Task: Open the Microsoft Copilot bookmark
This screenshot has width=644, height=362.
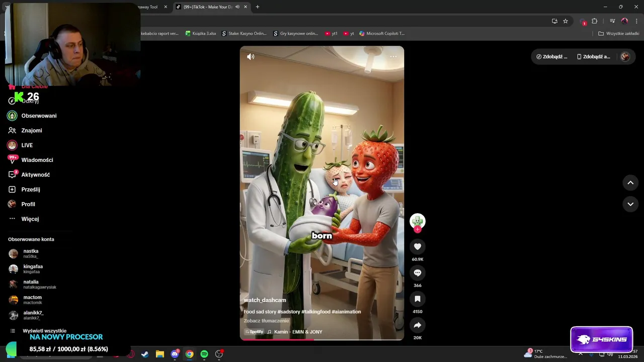Action: pos(382,34)
